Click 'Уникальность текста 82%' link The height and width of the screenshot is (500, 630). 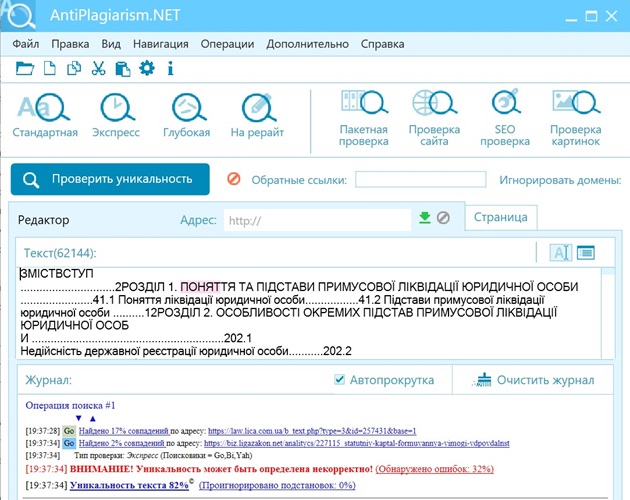click(x=129, y=485)
